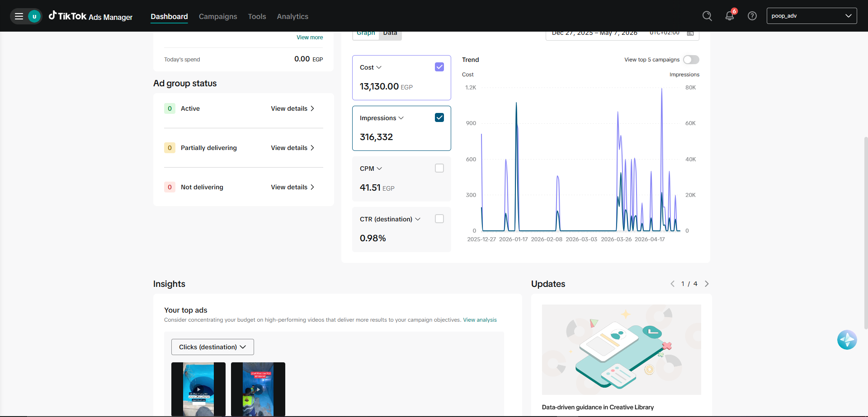This screenshot has width=868, height=417.
Task: Open the Tools menu
Action: (257, 17)
